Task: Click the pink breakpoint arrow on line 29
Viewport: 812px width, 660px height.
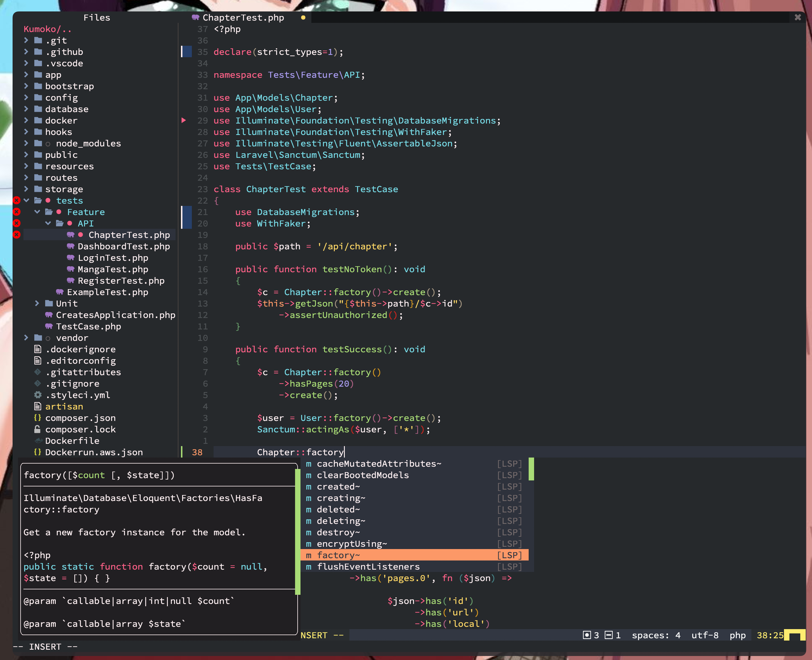Action: (x=184, y=120)
